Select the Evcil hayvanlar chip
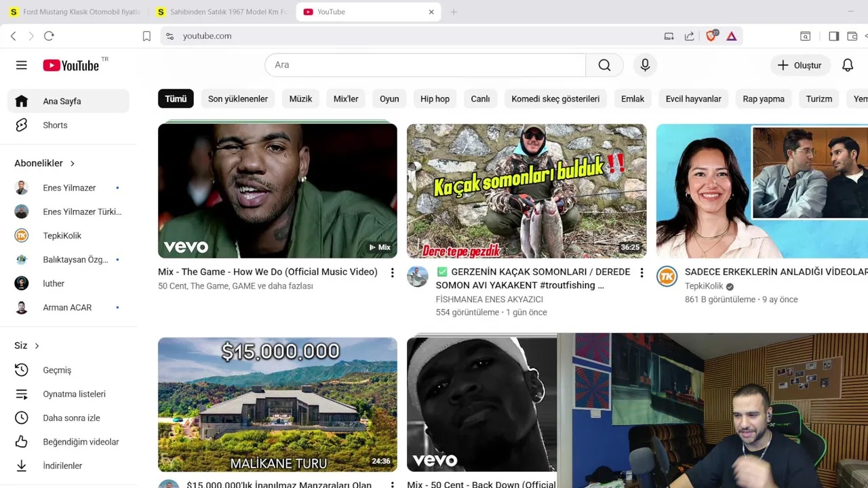868x488 pixels. click(x=693, y=99)
